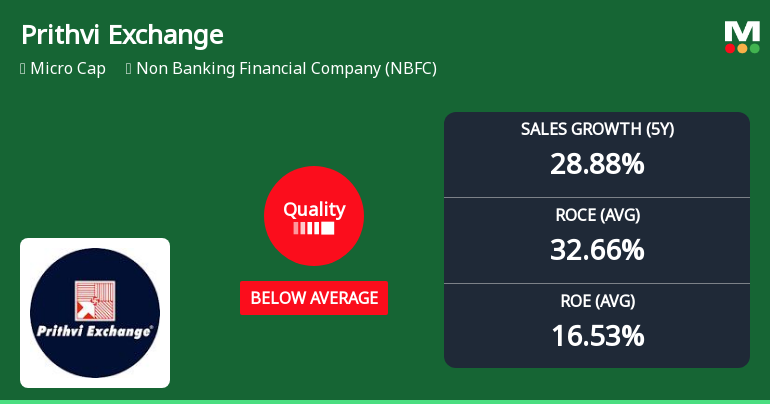The height and width of the screenshot is (404, 770).
Task: Click the small icon before Micro Cap
Action: 22,69
